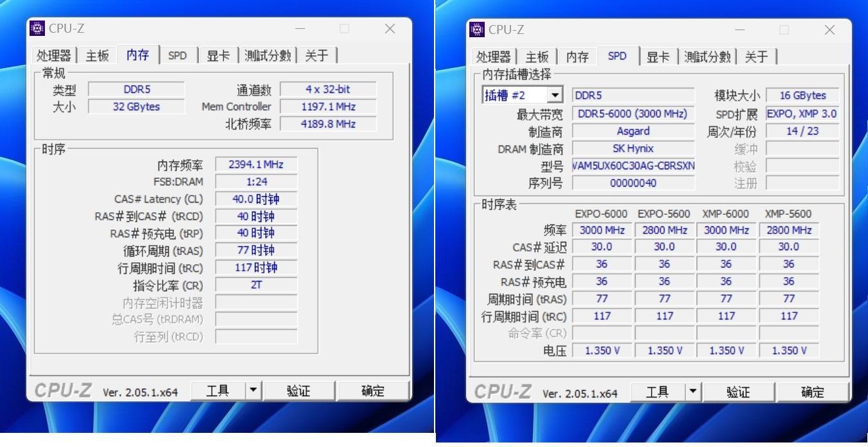Click the 3000 MHz frequency cell under EXPO-6000
The width and height of the screenshot is (868, 447).
(x=602, y=230)
